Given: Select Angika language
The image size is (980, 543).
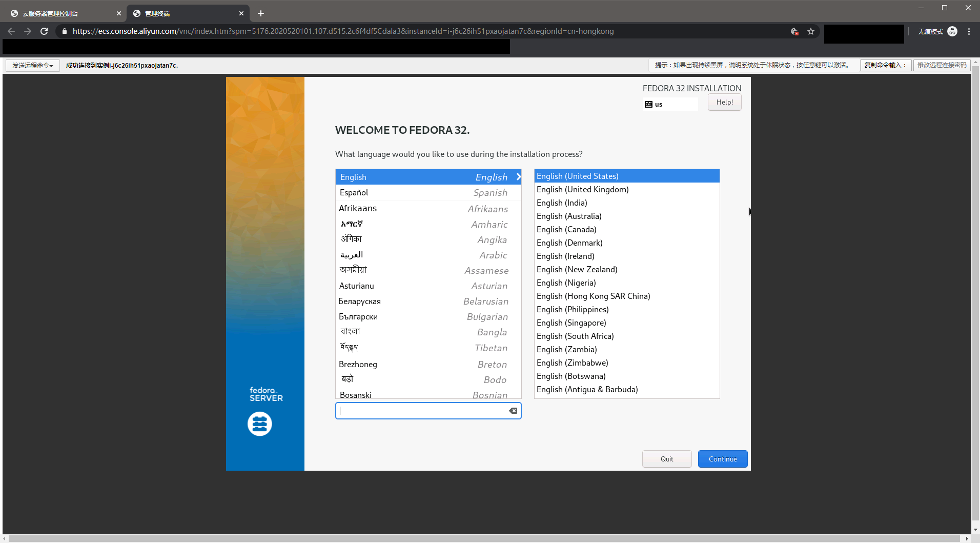Looking at the screenshot, I should (x=428, y=239).
